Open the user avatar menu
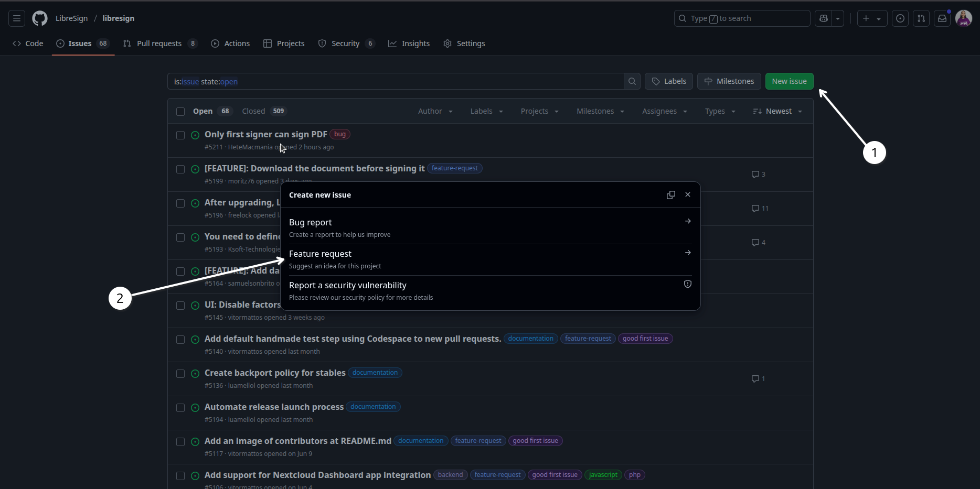Image resolution: width=980 pixels, height=489 pixels. pos(964,18)
